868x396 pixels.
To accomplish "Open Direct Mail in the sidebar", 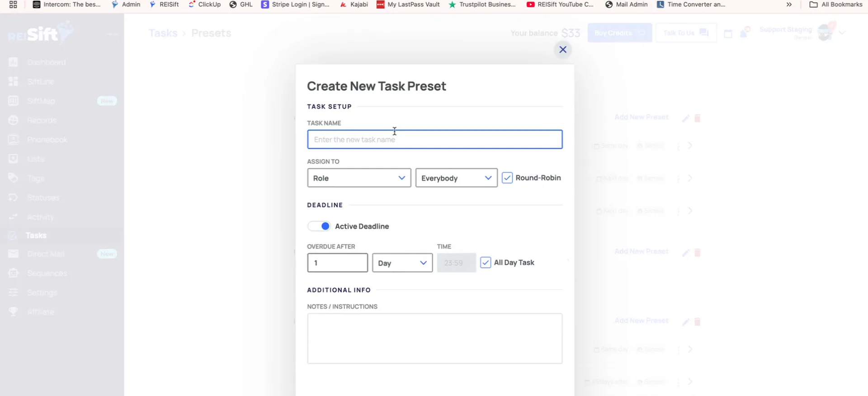I will coord(46,254).
